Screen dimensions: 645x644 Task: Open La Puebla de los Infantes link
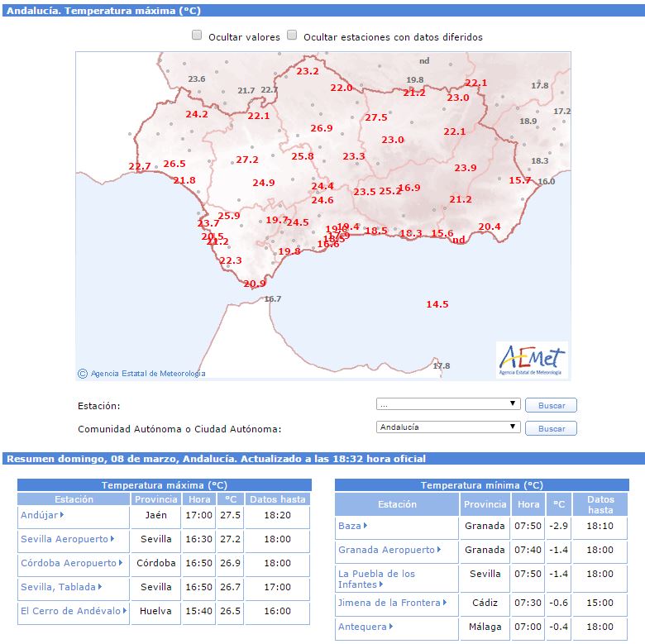(x=376, y=579)
